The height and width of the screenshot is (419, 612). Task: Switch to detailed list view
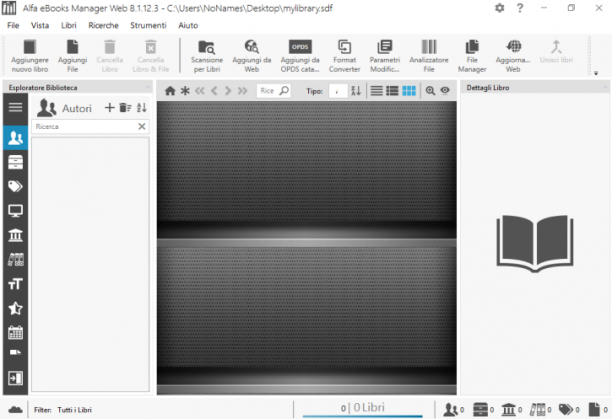pyautogui.click(x=392, y=91)
